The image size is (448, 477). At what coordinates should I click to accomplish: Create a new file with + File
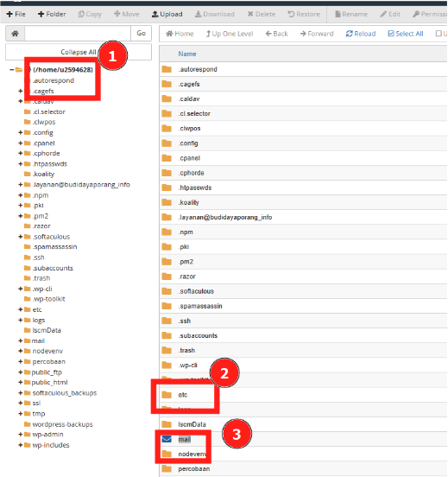(x=16, y=15)
